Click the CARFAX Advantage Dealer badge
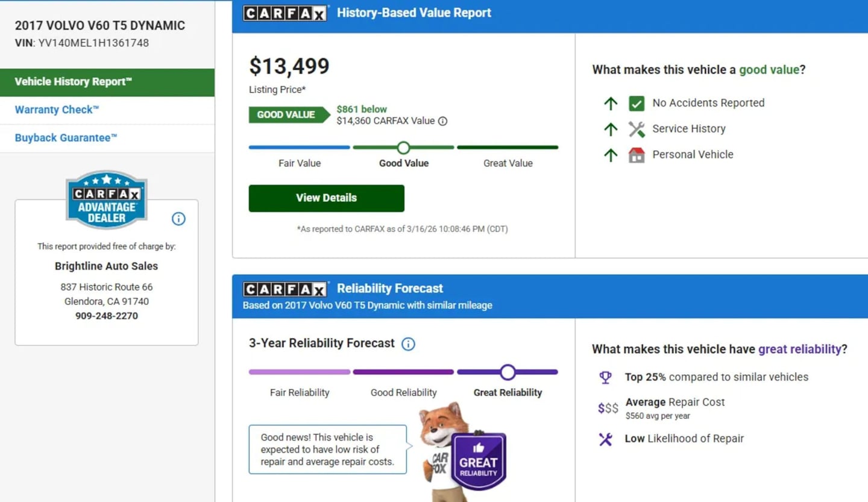Screen dimensions: 868x502 (x=107, y=199)
